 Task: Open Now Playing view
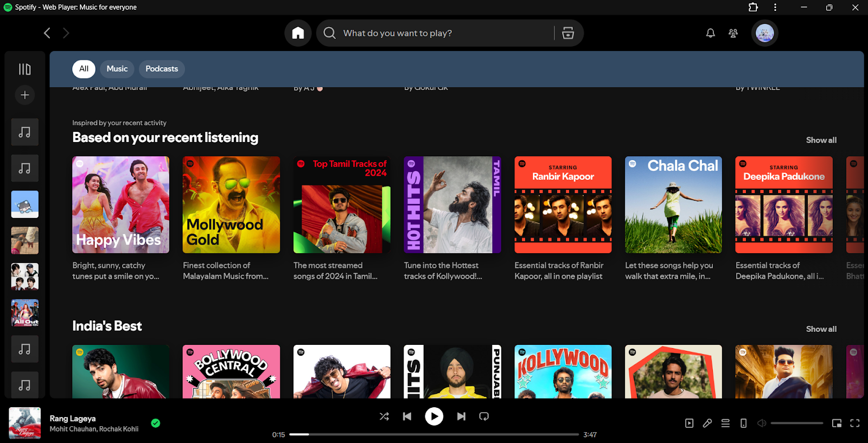tap(689, 423)
